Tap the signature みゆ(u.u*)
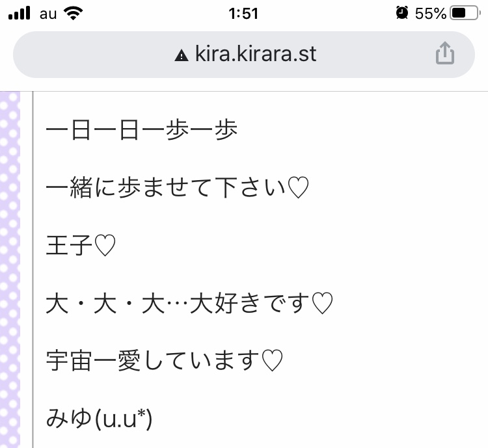 99,418
